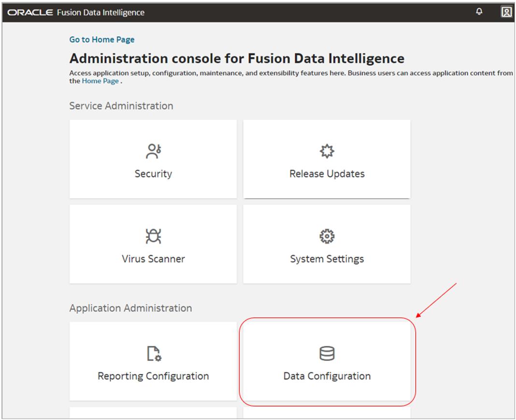Open the Reporting Configuration document icon
The image size is (516, 420).
(153, 353)
